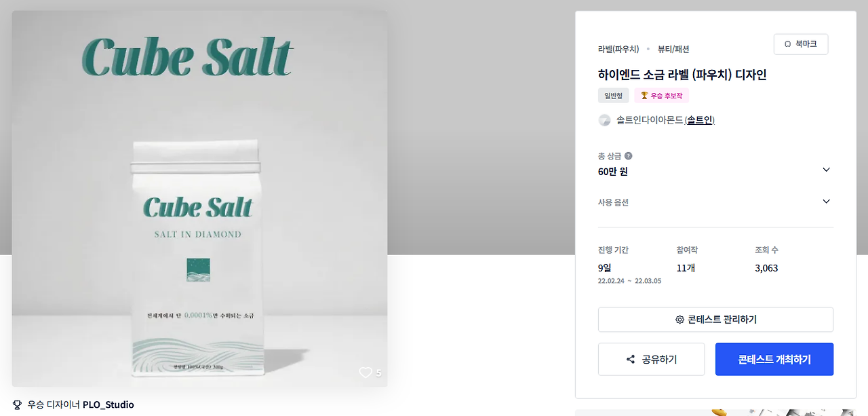Screen dimensions: 868x416
Task: Open the 라벨(파우치) category breadcrumb
Action: (618, 50)
